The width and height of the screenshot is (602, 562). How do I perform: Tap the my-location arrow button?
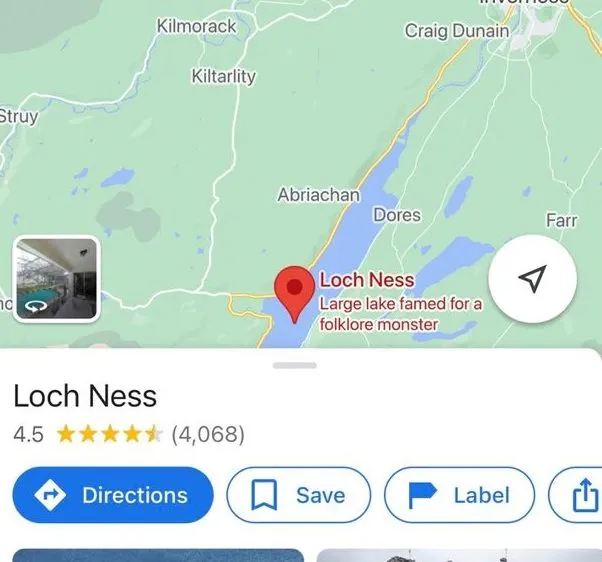(533, 279)
